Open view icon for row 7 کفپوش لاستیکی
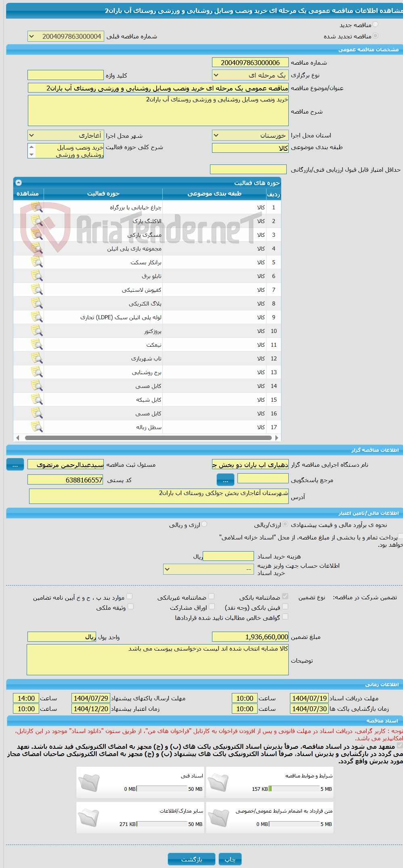 coord(37,290)
